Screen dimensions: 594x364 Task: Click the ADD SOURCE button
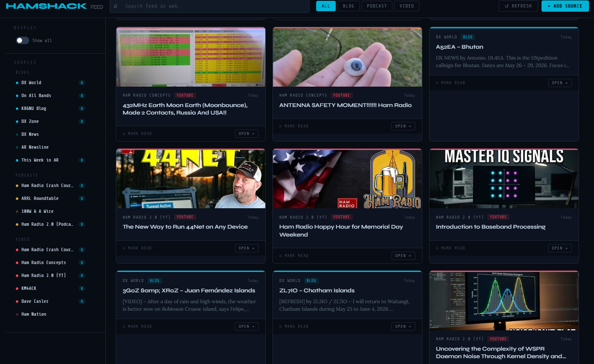coord(565,6)
